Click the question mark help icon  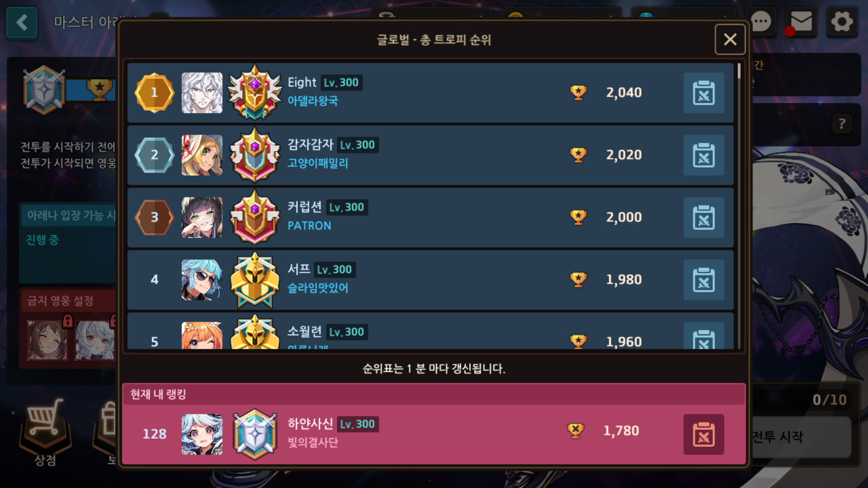(x=842, y=124)
